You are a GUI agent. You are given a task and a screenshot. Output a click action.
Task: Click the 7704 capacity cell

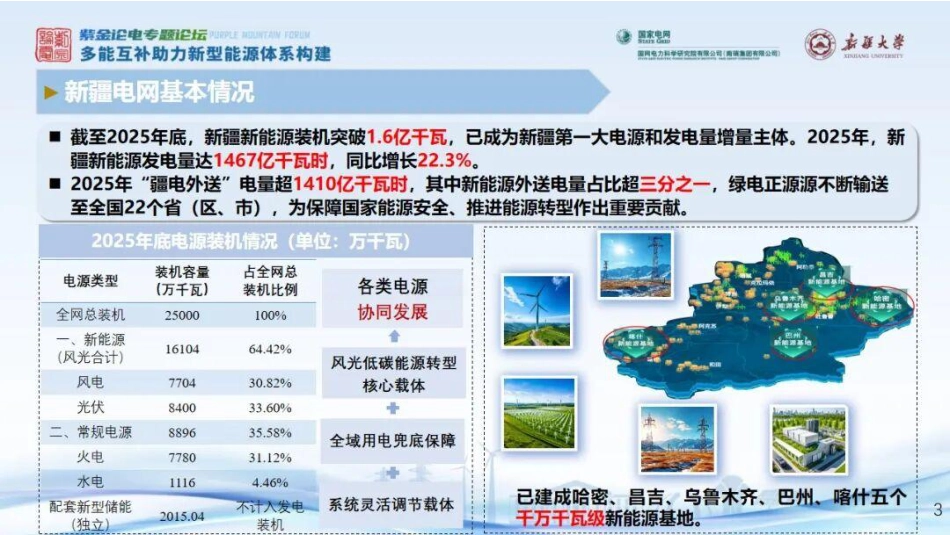point(182,384)
